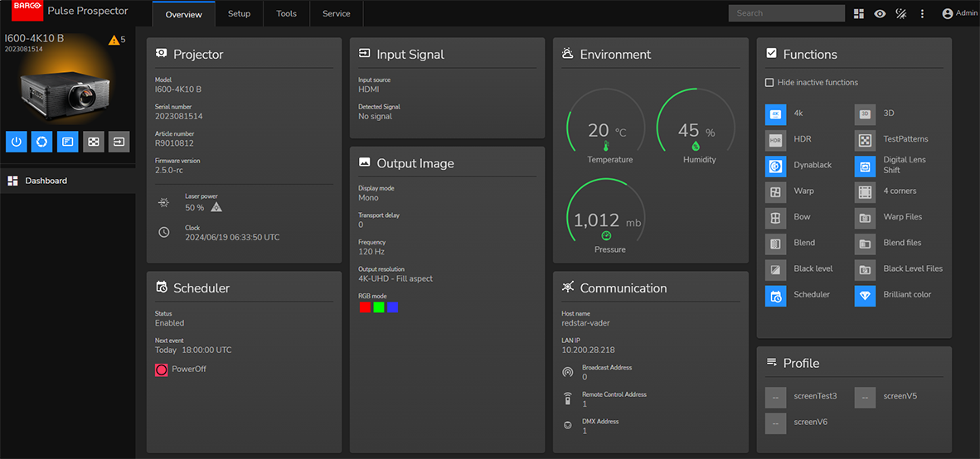Image resolution: width=980 pixels, height=459 pixels.
Task: Select the Dashboard item in sidebar
Action: (x=46, y=181)
